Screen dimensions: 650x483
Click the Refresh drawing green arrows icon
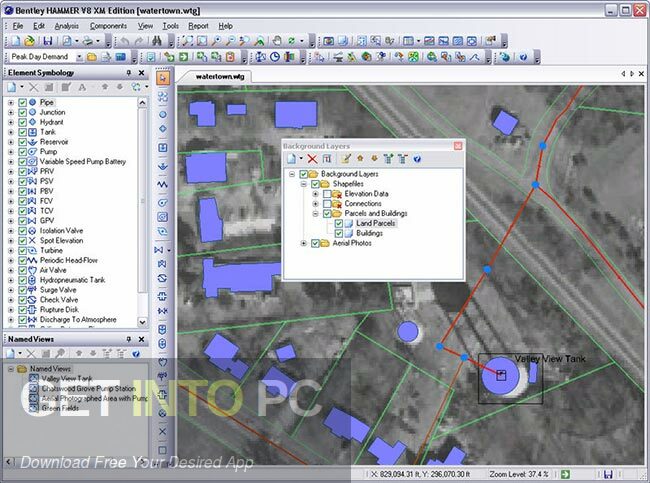pyautogui.click(x=291, y=41)
